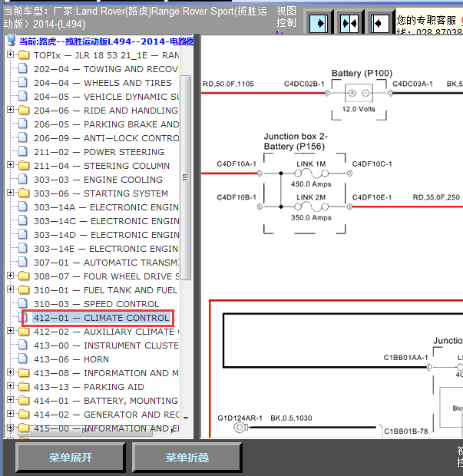
Task: Click the vertical scrollbar thumb in tree panel
Action: (x=186, y=177)
